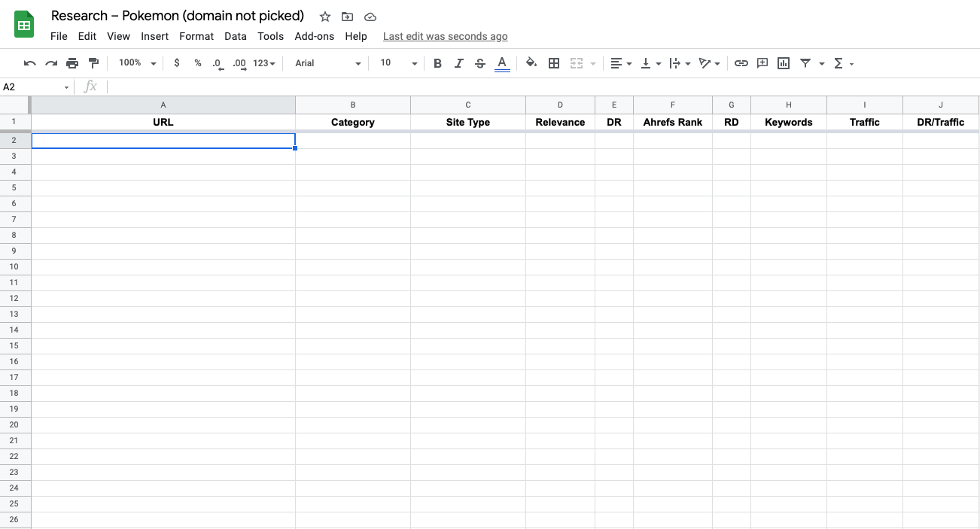980x529 pixels.
Task: Open the filter views dropdown arrow
Action: click(x=822, y=64)
